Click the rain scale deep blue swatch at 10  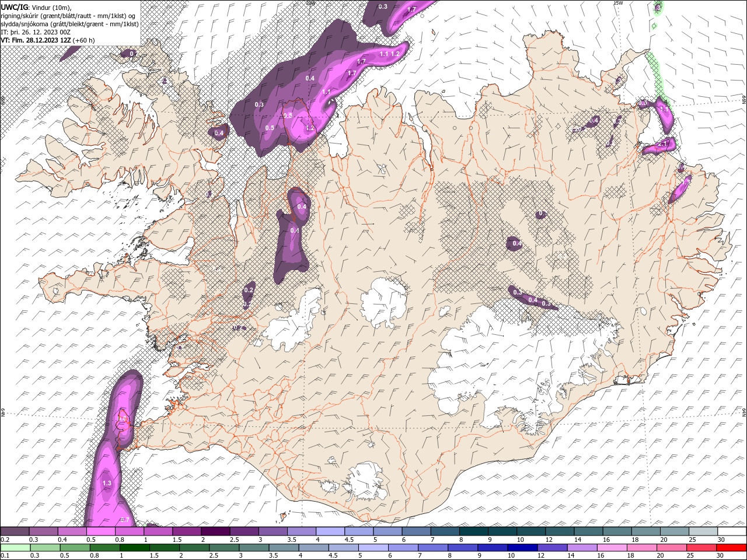point(521,548)
